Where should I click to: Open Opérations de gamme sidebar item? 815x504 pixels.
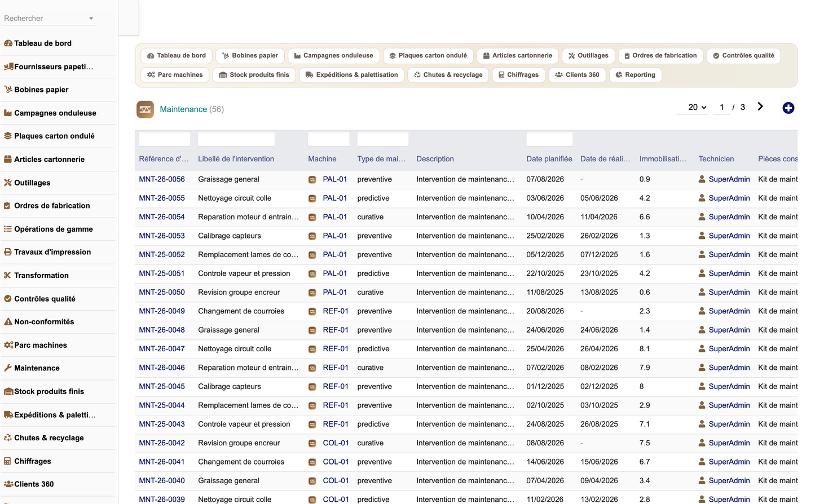(48, 229)
